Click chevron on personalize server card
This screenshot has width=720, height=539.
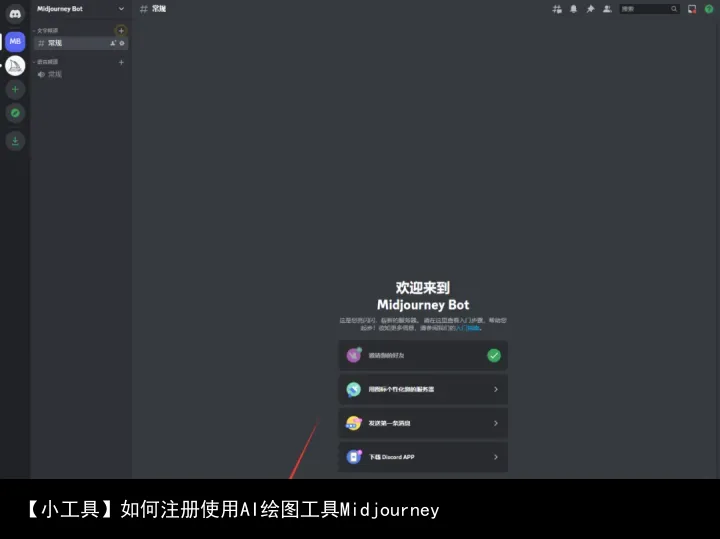pos(496,389)
